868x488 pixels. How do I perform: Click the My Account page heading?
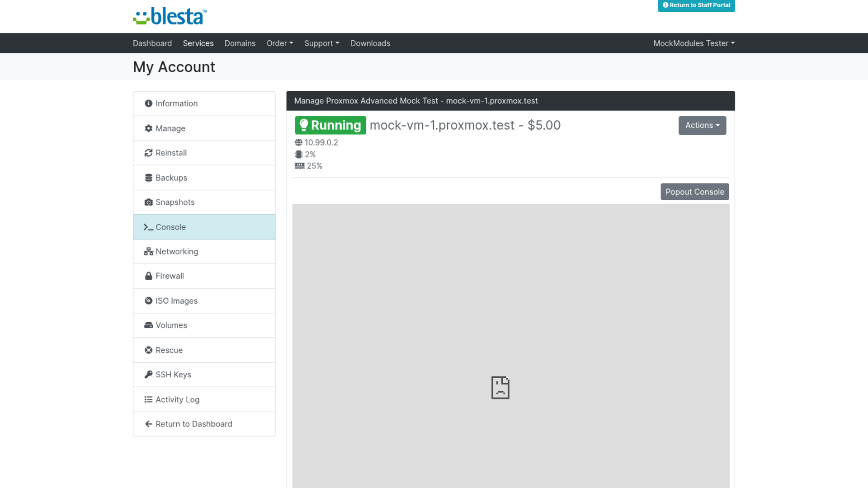[174, 67]
